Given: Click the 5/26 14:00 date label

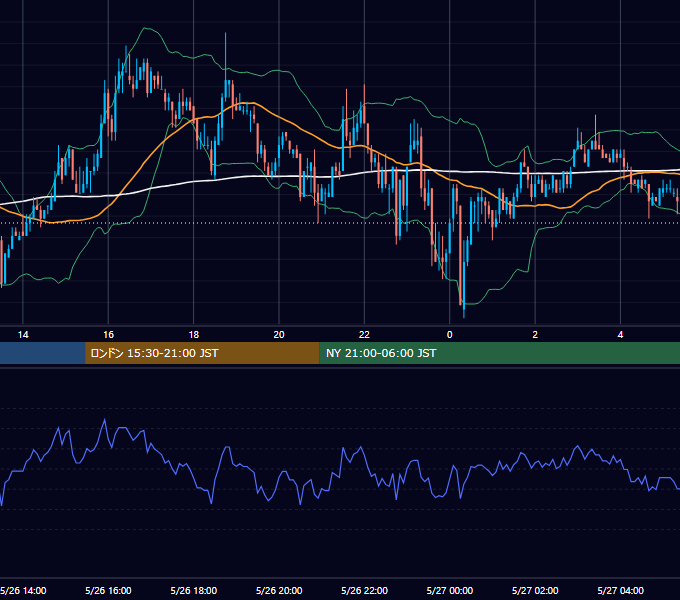Looking at the screenshot, I should (23, 590).
